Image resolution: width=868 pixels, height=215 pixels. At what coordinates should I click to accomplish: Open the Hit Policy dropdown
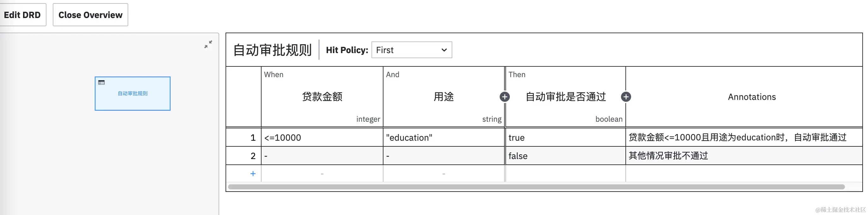412,50
